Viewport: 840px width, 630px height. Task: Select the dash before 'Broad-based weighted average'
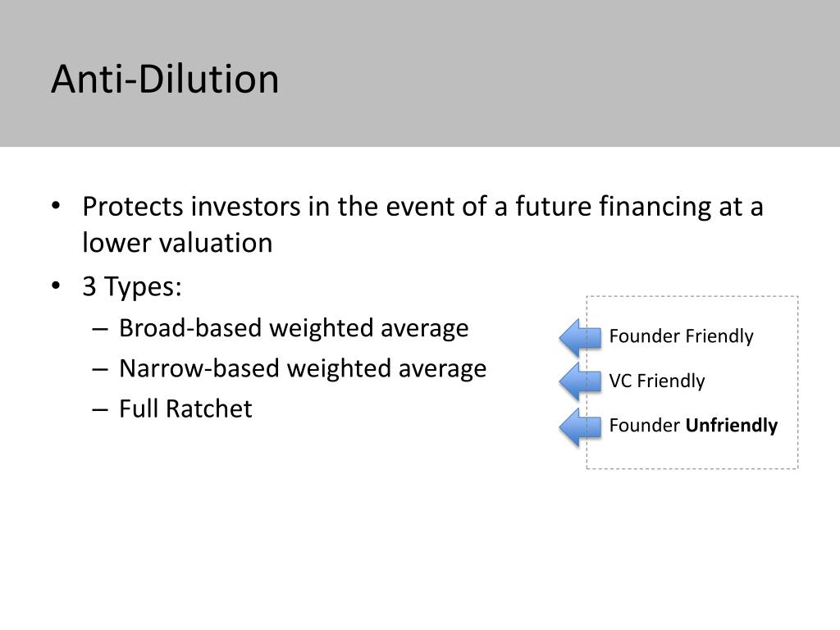(x=100, y=329)
